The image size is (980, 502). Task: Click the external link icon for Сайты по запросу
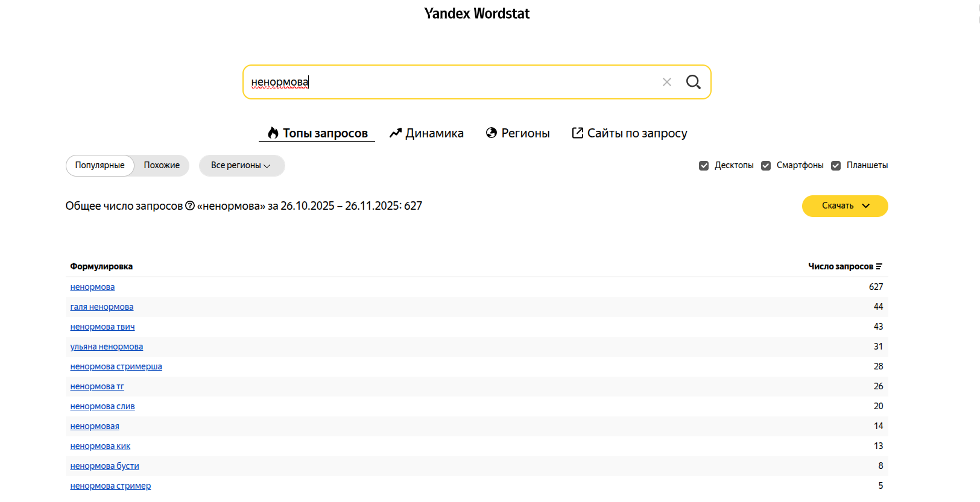[577, 133]
